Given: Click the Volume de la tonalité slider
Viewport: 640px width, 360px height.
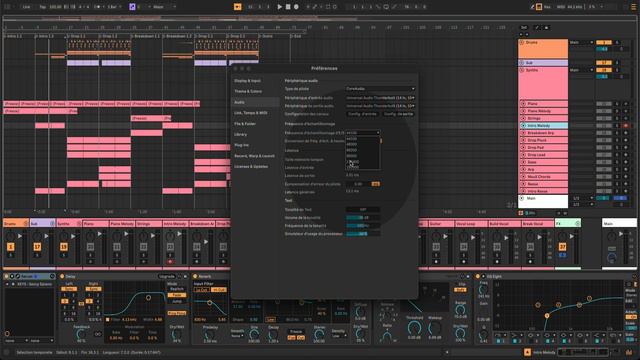Looking at the screenshot, I should coord(363,218).
